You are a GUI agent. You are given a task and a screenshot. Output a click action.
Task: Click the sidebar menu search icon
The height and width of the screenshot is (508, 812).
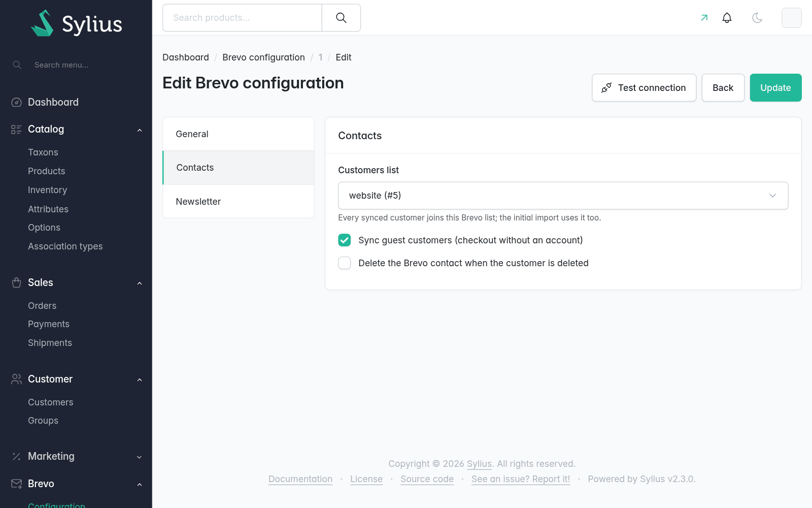[x=17, y=65]
